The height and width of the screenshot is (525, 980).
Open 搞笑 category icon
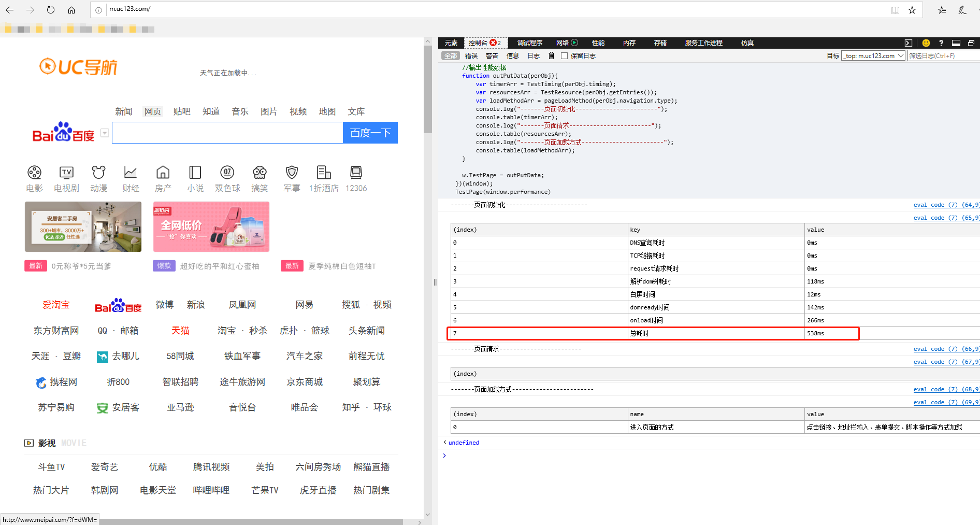click(260, 173)
